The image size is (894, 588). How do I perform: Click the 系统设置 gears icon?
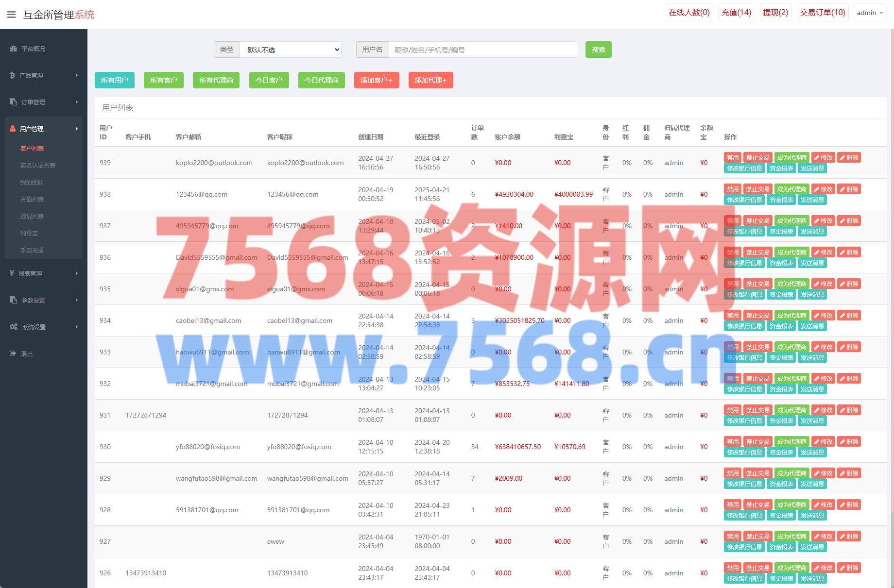(14, 327)
